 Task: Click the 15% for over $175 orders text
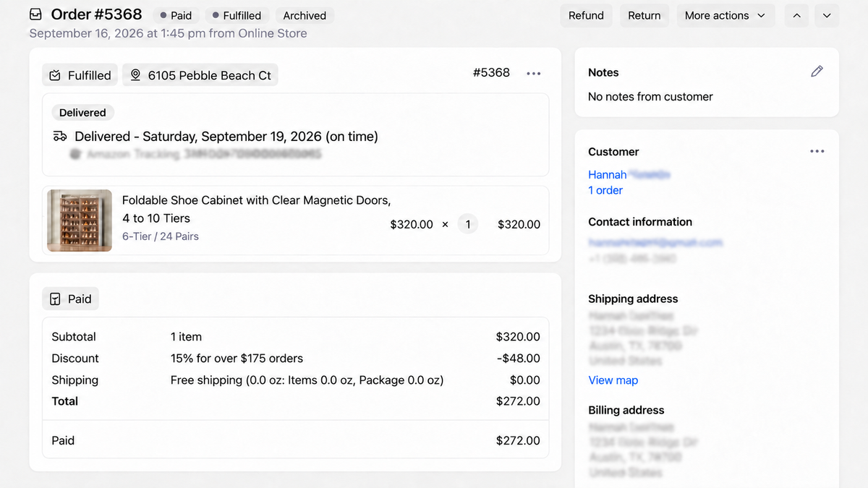(237, 359)
